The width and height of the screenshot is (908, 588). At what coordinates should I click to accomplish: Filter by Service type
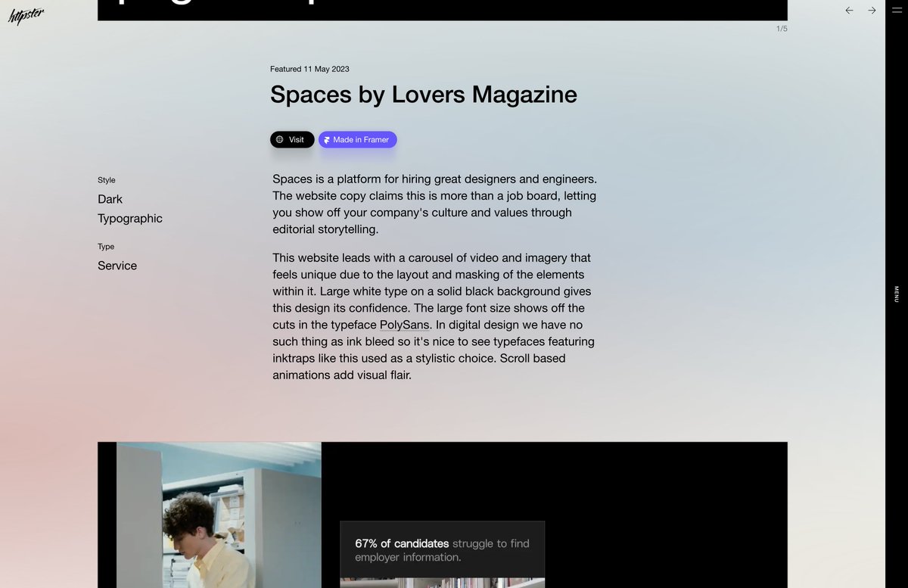pos(117,266)
